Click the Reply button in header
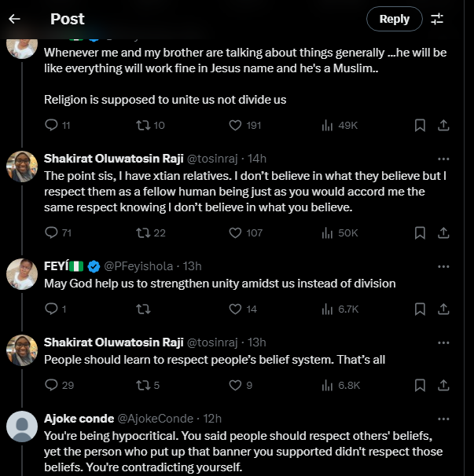 (394, 19)
